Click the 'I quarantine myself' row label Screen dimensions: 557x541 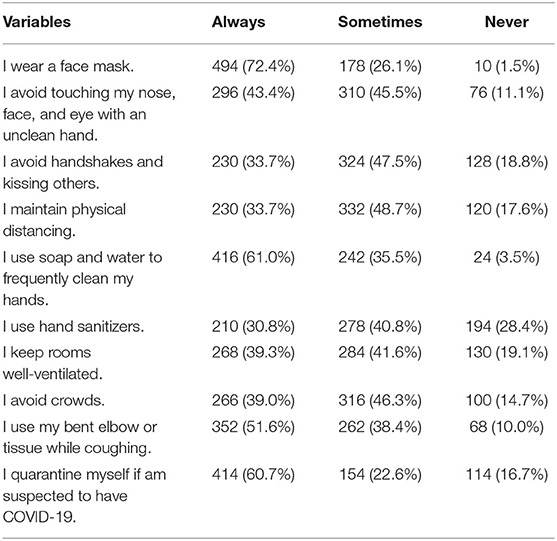[x=85, y=496]
